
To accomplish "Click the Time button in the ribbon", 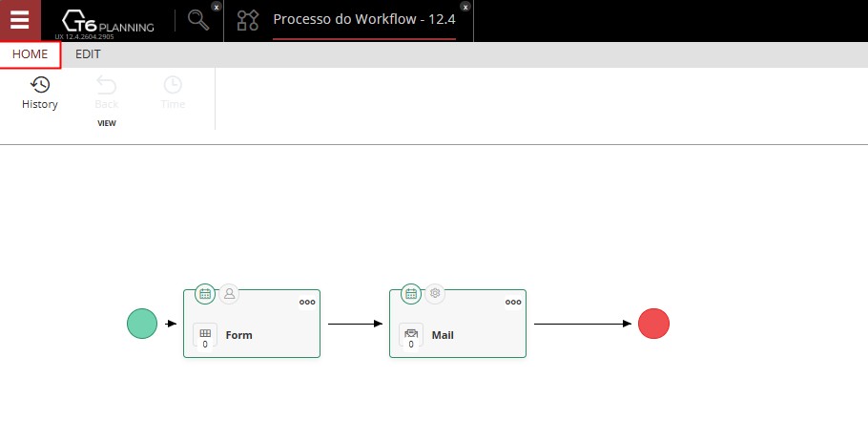I will point(173,94).
